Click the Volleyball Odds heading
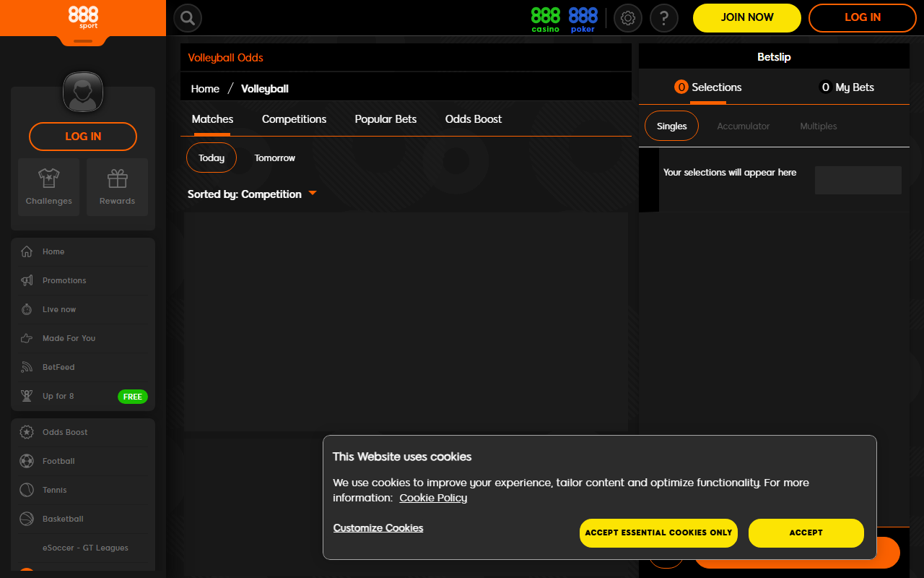 pyautogui.click(x=226, y=58)
